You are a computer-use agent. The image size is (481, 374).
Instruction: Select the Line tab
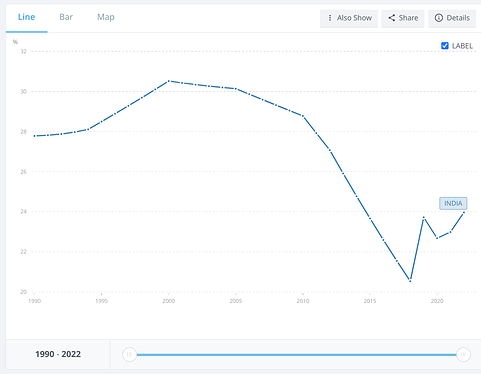click(26, 17)
